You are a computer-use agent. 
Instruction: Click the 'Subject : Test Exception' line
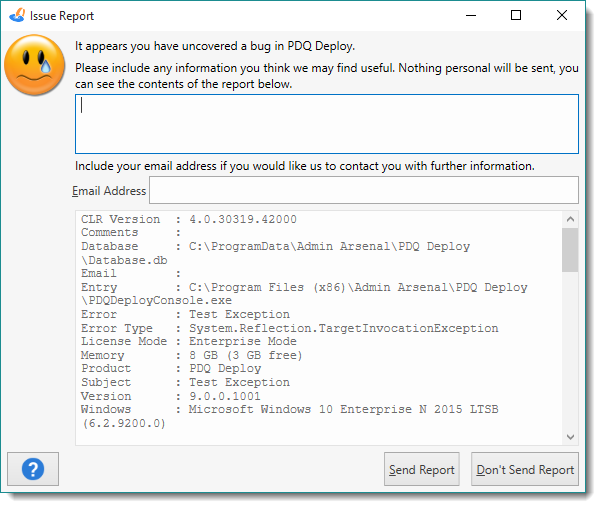185,382
